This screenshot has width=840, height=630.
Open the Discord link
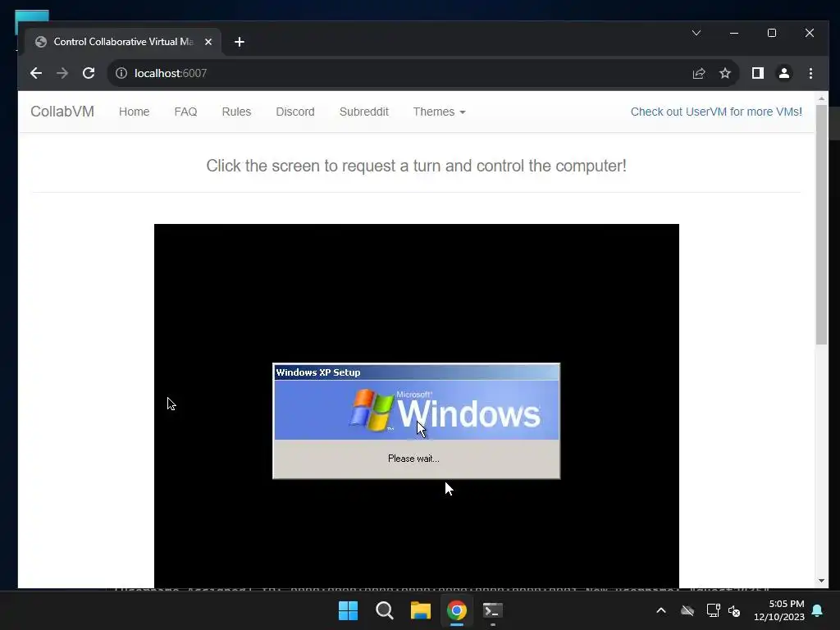(x=295, y=112)
